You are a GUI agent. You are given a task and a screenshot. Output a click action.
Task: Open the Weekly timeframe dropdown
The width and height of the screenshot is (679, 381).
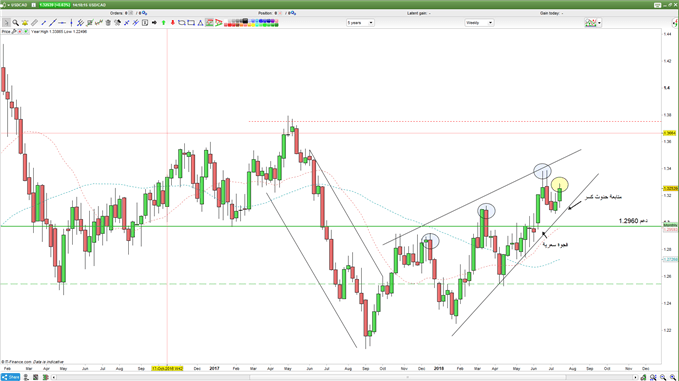click(479, 23)
